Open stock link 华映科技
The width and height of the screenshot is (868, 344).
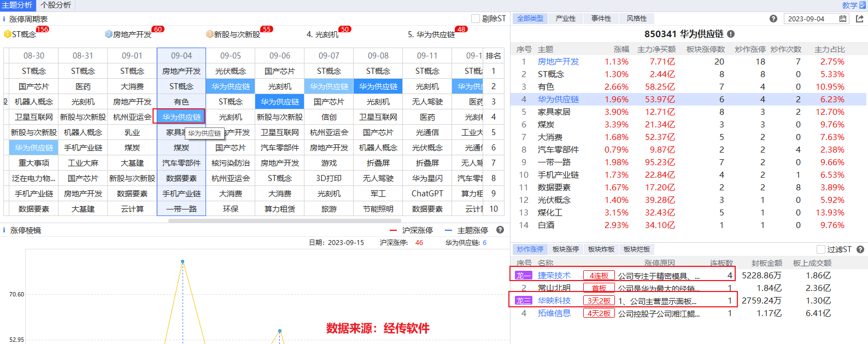pyautogui.click(x=554, y=301)
